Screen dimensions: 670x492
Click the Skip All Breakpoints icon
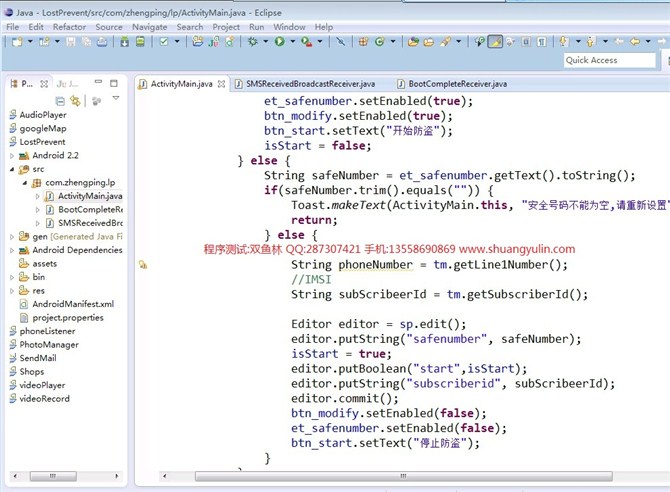pyautogui.click(x=341, y=41)
